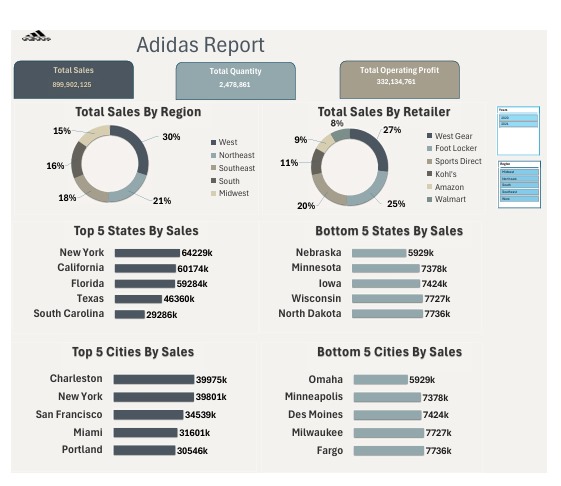
Task: Click the West Gear legend color marker
Action: [430, 136]
